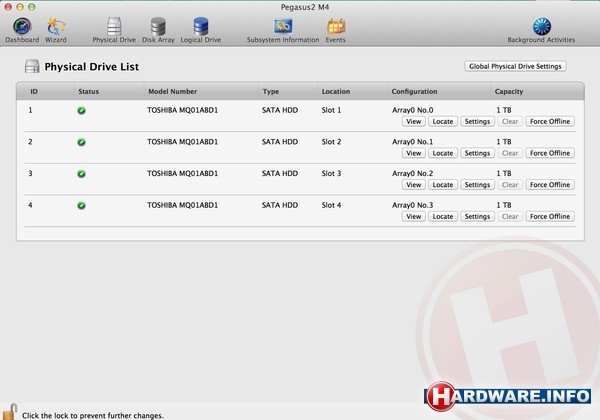
Task: Select TOSHIBA MQ01ABD1 model in row 2
Action: (183, 142)
